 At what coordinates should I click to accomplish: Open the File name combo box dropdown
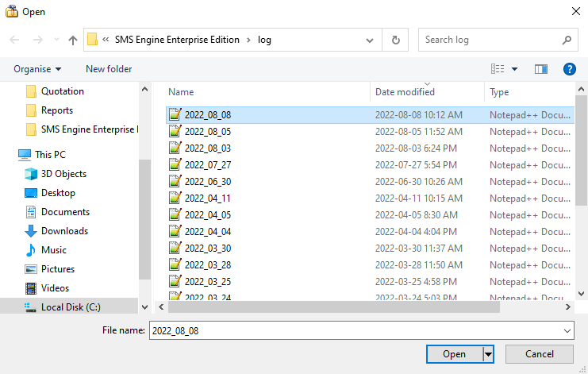pyautogui.click(x=567, y=330)
